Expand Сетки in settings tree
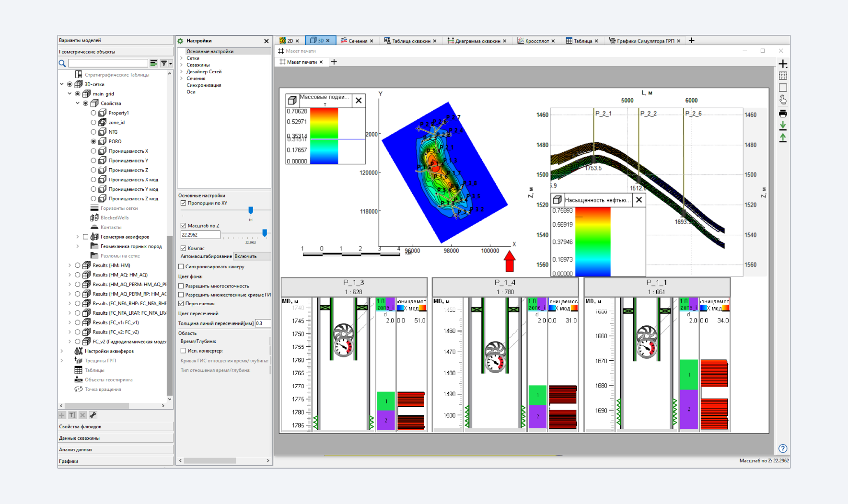The height and width of the screenshot is (504, 848). coord(182,58)
